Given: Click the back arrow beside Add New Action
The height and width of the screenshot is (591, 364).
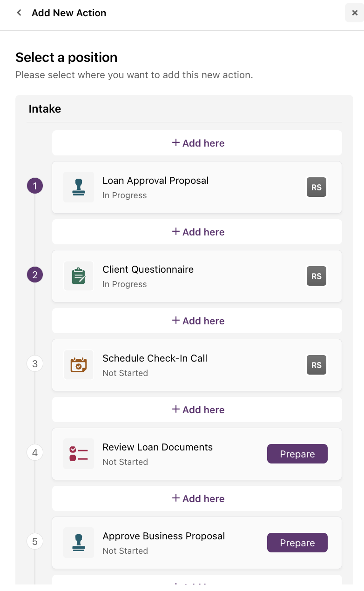Looking at the screenshot, I should tap(19, 13).
